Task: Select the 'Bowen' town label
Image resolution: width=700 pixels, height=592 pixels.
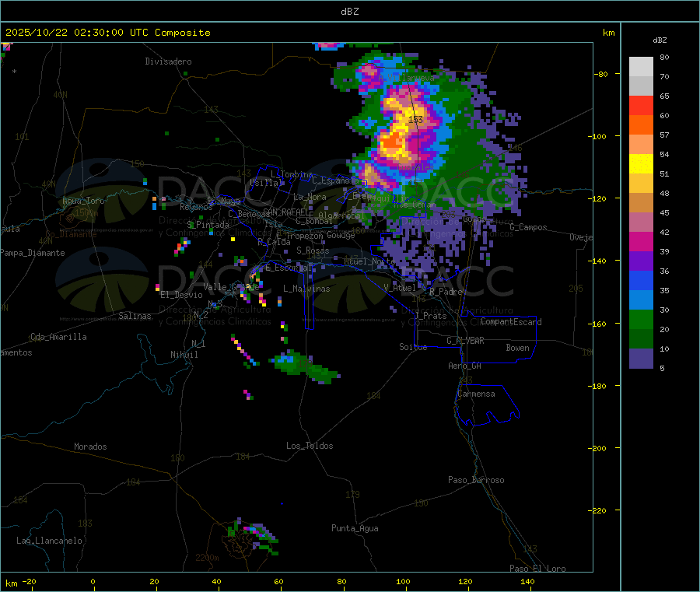Action: click(517, 348)
